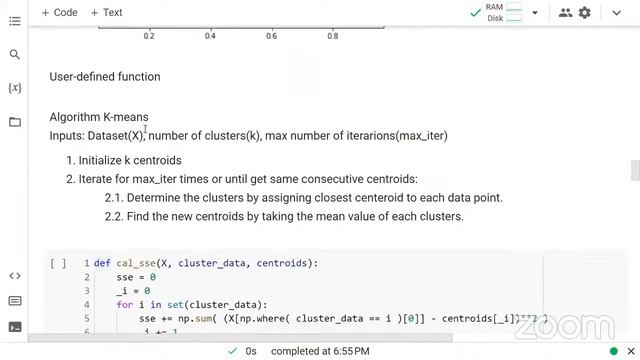Image resolution: width=640 pixels, height=360 pixels.
Task: Add a new Code cell
Action: 60,13
